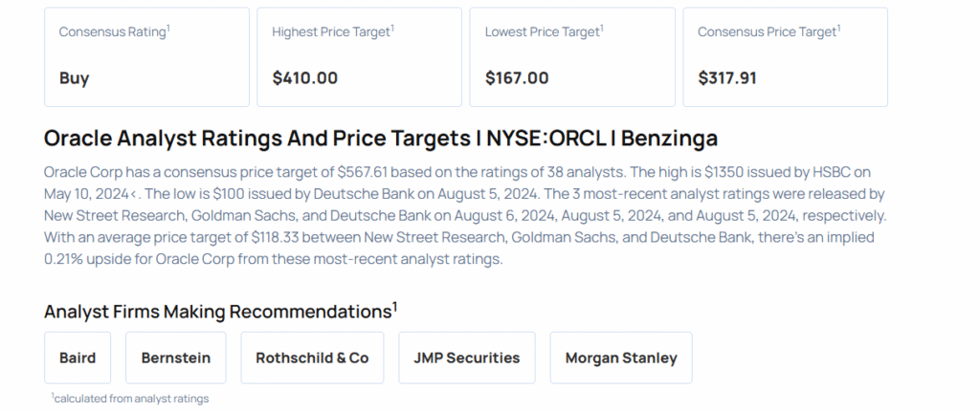Select the $317.91 consensus target value
This screenshot has width=980, height=412.
point(727,78)
